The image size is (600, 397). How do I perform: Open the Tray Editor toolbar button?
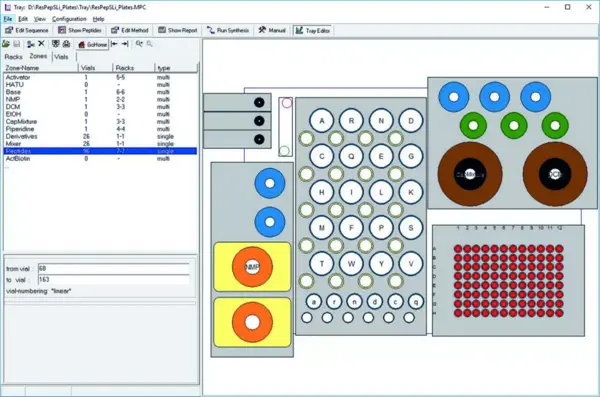pos(313,30)
